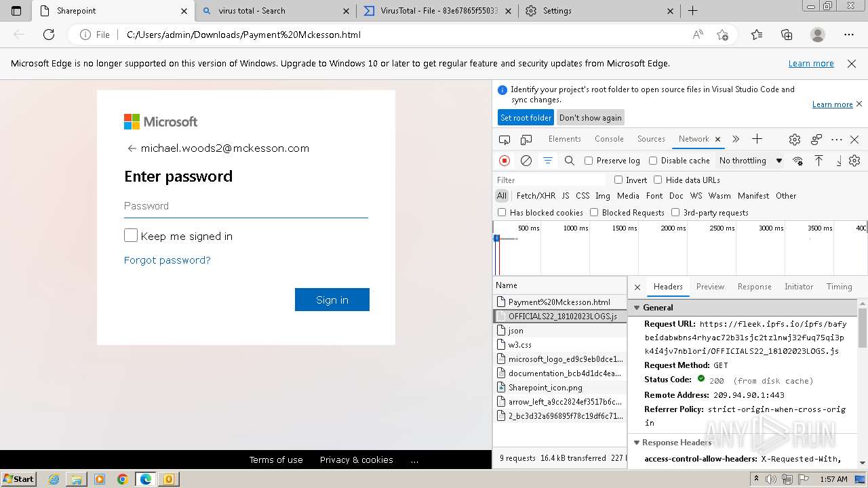Screen dimensions: 868x488
Task: Click the Forgot password link
Action: 167,260
